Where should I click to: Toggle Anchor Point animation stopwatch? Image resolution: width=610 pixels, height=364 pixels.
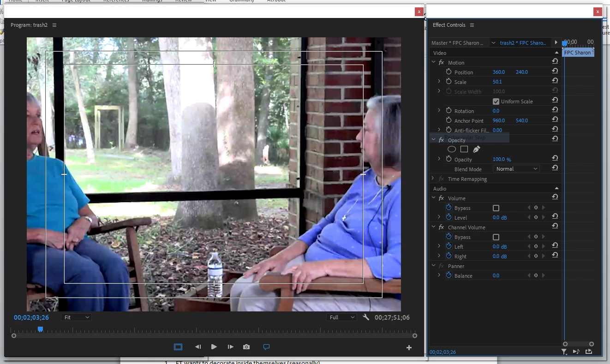(449, 120)
